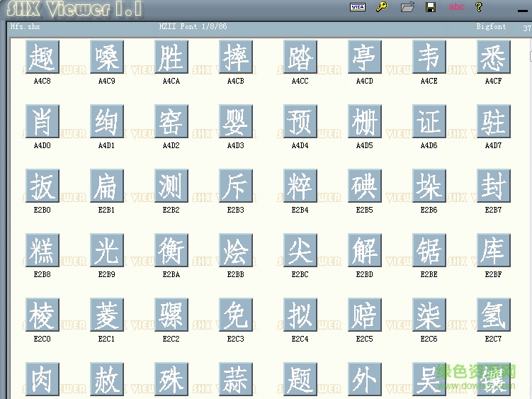Click the pink abc text icon
This screenshot has height=399, width=532.
point(456,7)
